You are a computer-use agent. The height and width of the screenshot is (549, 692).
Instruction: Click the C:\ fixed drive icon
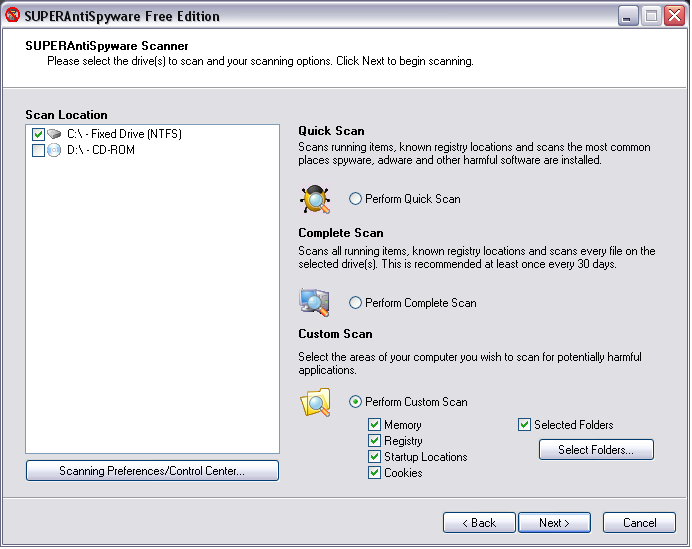54,134
